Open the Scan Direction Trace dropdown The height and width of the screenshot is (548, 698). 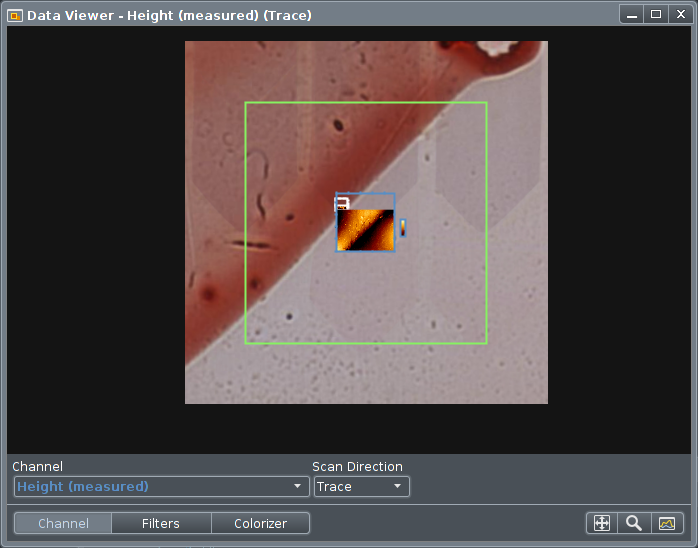[x=361, y=487]
